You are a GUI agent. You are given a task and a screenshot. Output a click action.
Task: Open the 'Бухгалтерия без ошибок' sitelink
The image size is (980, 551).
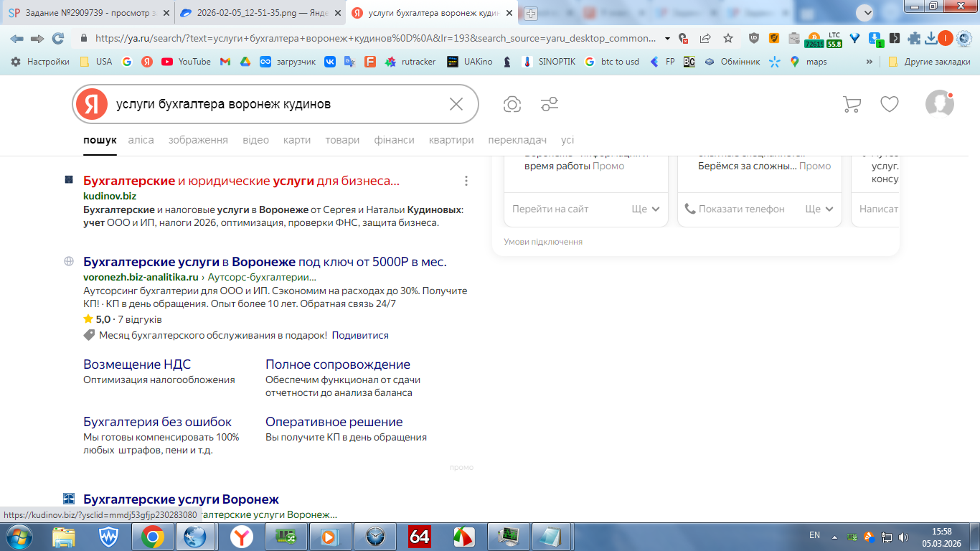pos(157,422)
